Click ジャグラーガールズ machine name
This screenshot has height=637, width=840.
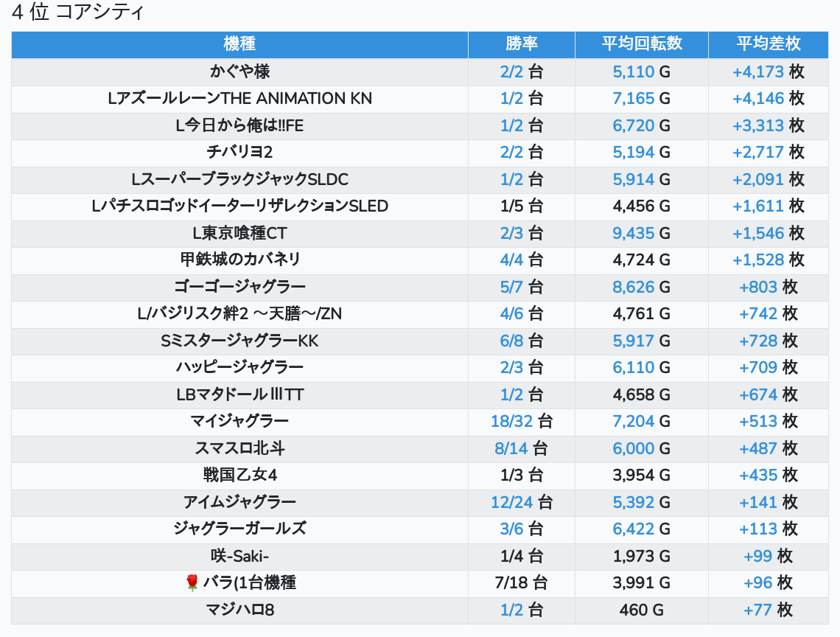click(x=239, y=529)
